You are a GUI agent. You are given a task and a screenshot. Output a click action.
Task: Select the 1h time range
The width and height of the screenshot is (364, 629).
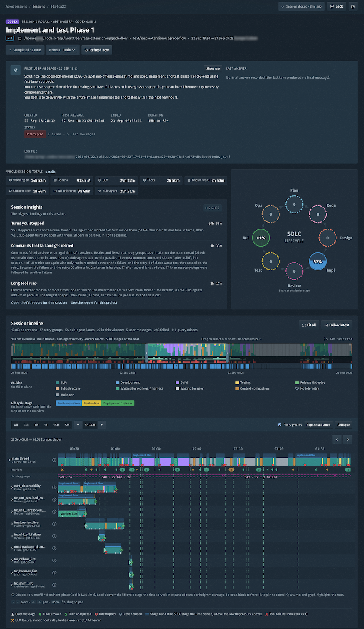46,425
